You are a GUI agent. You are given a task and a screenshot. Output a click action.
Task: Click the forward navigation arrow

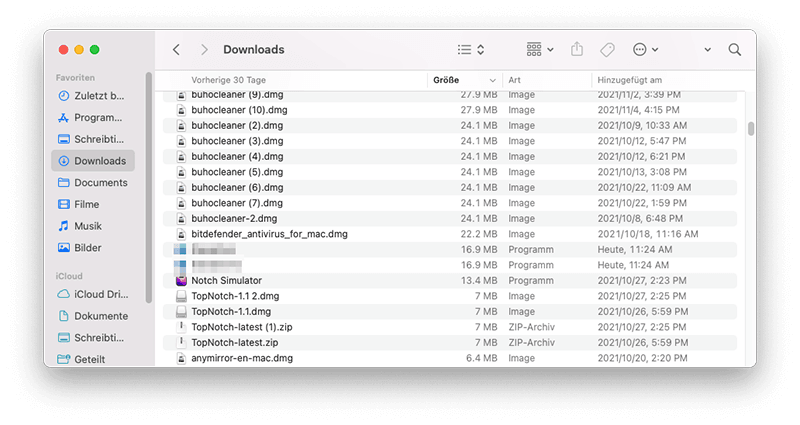(x=204, y=50)
